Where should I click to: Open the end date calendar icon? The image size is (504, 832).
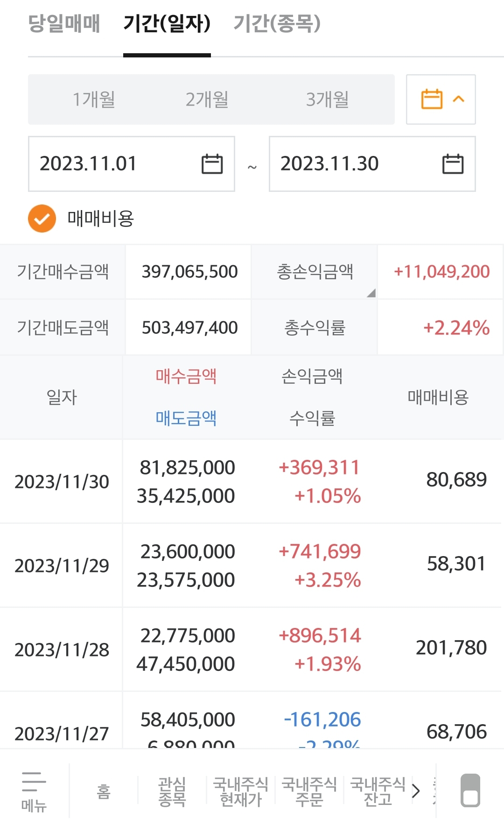453,164
